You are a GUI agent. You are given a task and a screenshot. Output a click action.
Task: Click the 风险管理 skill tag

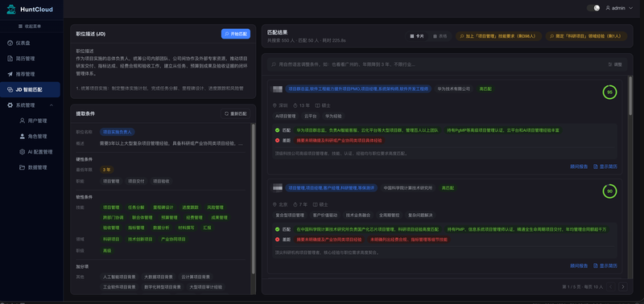215,207
